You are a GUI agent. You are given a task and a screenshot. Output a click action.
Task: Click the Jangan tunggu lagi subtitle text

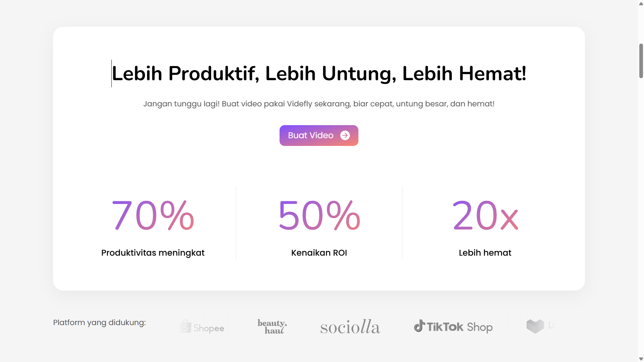(319, 104)
